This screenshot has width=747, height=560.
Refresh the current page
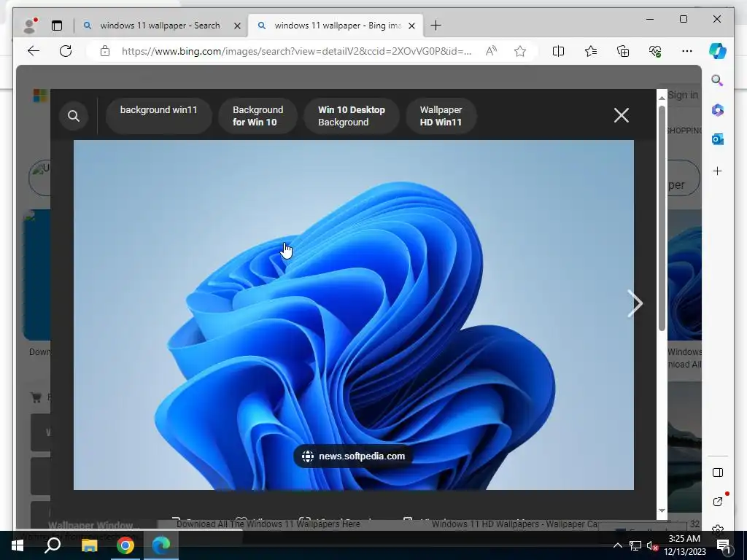[66, 51]
